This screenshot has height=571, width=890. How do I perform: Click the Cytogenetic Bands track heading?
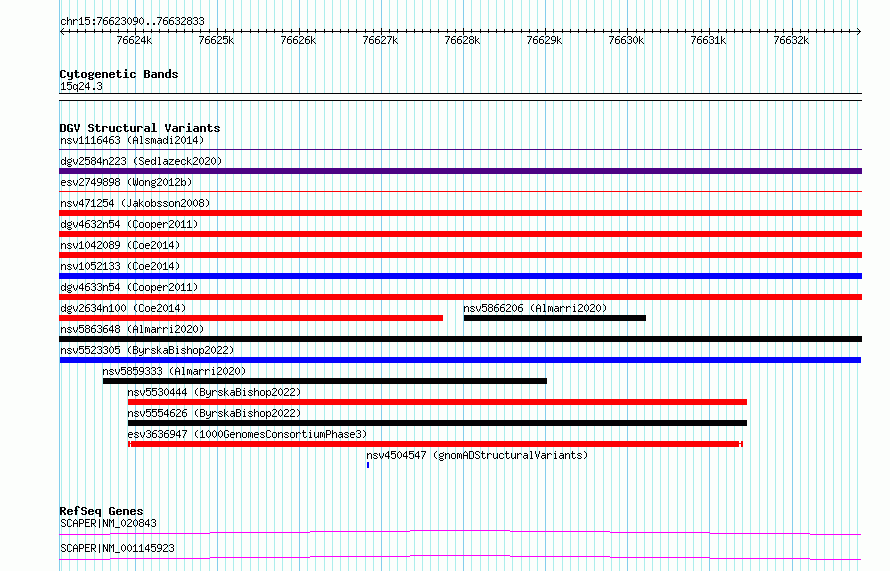[x=119, y=74]
